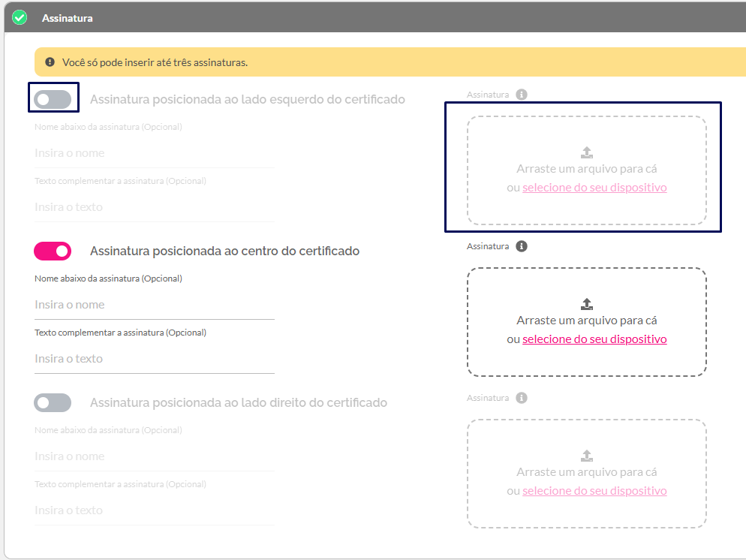746x560 pixels.
Task: Click 'Arraste um arquivo para cá' in center dropzone
Action: pyautogui.click(x=587, y=321)
